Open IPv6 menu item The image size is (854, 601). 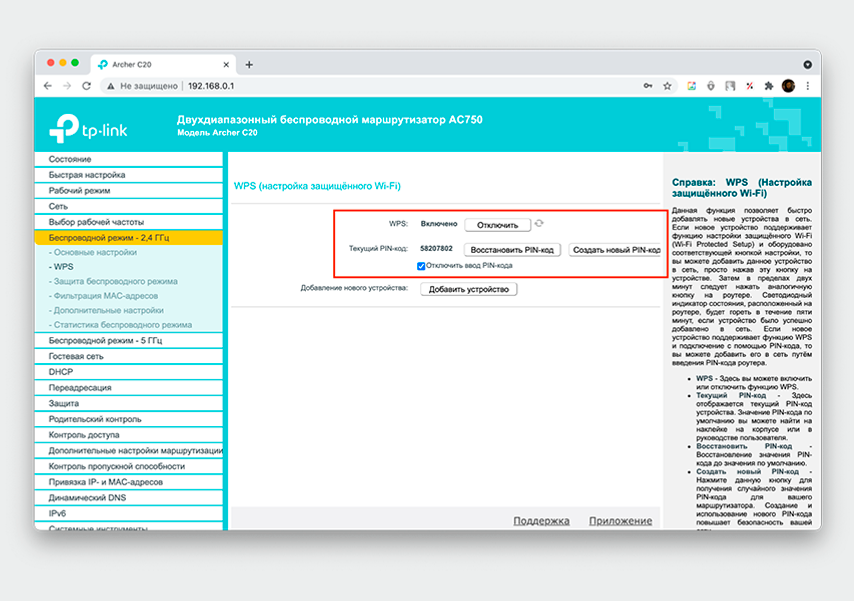click(x=129, y=514)
